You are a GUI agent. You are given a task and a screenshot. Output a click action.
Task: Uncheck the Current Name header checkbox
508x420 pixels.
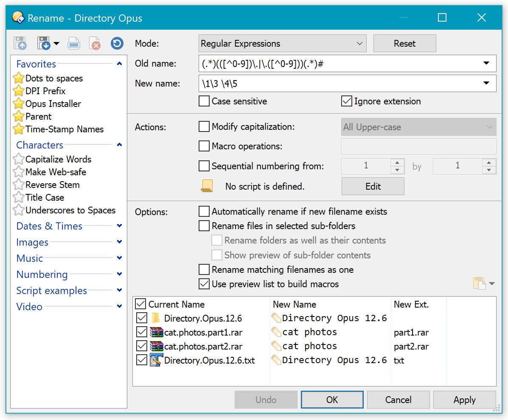(x=141, y=304)
